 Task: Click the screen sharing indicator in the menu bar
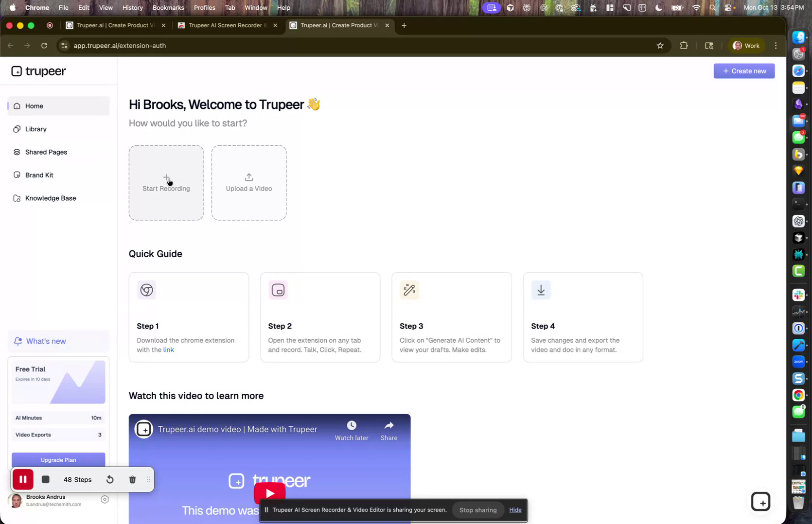click(x=491, y=8)
